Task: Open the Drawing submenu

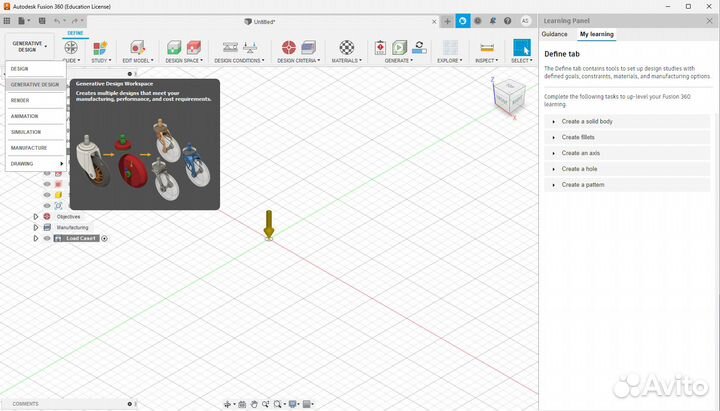Action: coord(35,163)
